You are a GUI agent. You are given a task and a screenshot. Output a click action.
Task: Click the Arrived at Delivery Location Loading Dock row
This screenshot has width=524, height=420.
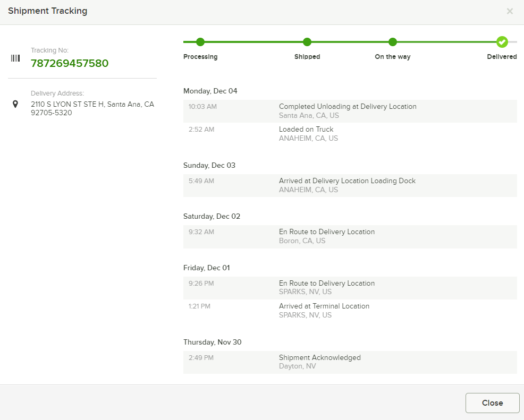click(350, 185)
